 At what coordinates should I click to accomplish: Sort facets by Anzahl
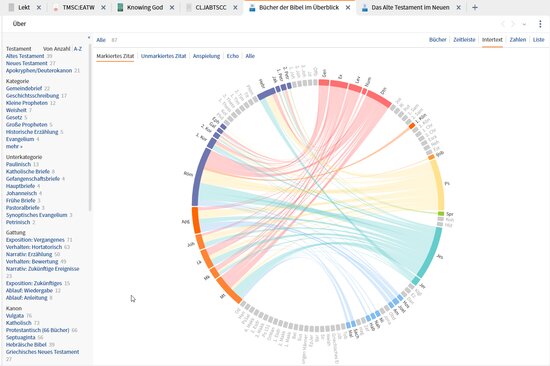tap(56, 49)
